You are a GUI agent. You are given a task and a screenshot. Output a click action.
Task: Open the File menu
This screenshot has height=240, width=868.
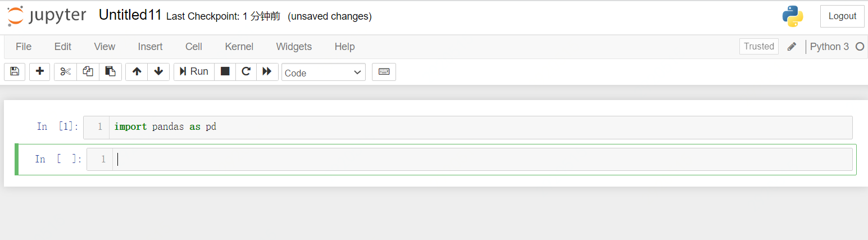pyautogui.click(x=24, y=47)
